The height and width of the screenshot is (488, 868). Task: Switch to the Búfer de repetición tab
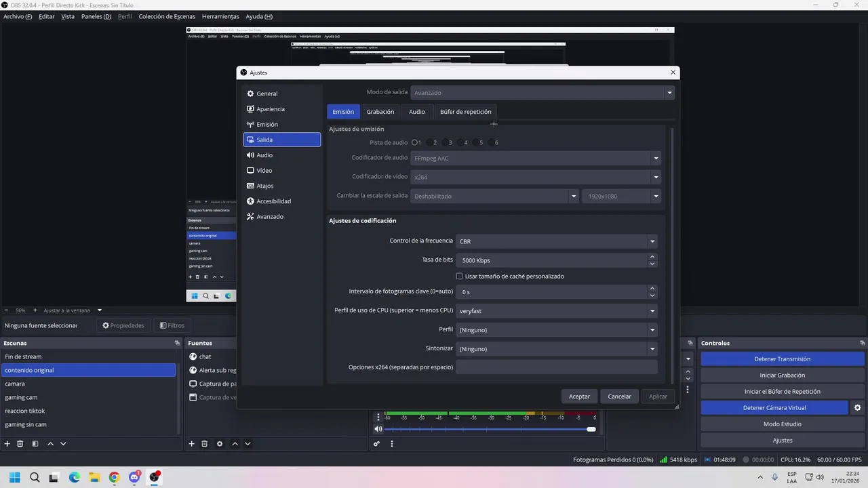(x=465, y=112)
